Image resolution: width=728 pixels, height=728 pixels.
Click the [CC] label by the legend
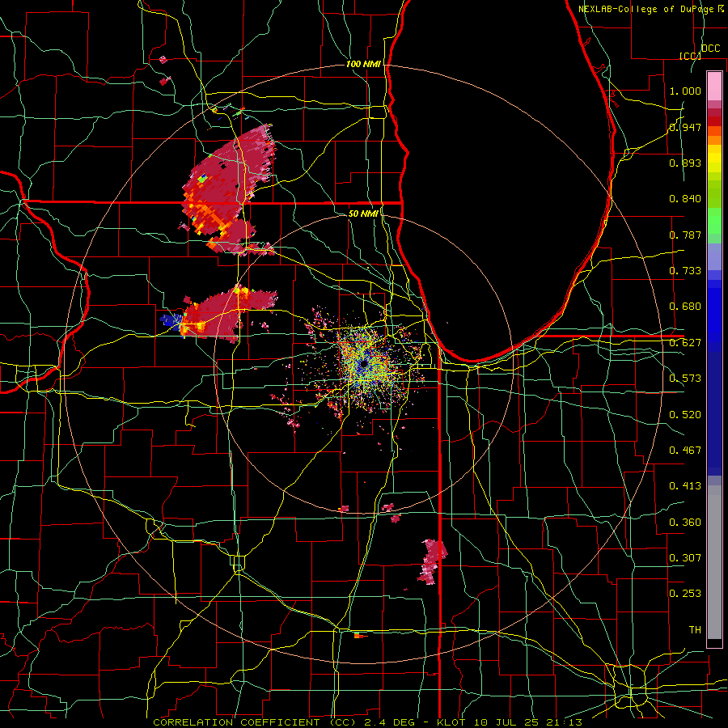pyautogui.click(x=690, y=56)
